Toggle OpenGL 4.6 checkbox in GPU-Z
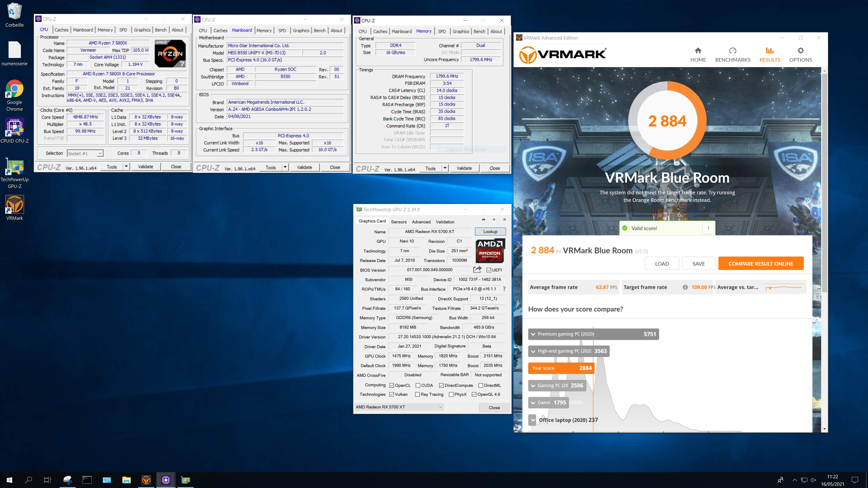This screenshot has height=488, width=868. coord(474,394)
